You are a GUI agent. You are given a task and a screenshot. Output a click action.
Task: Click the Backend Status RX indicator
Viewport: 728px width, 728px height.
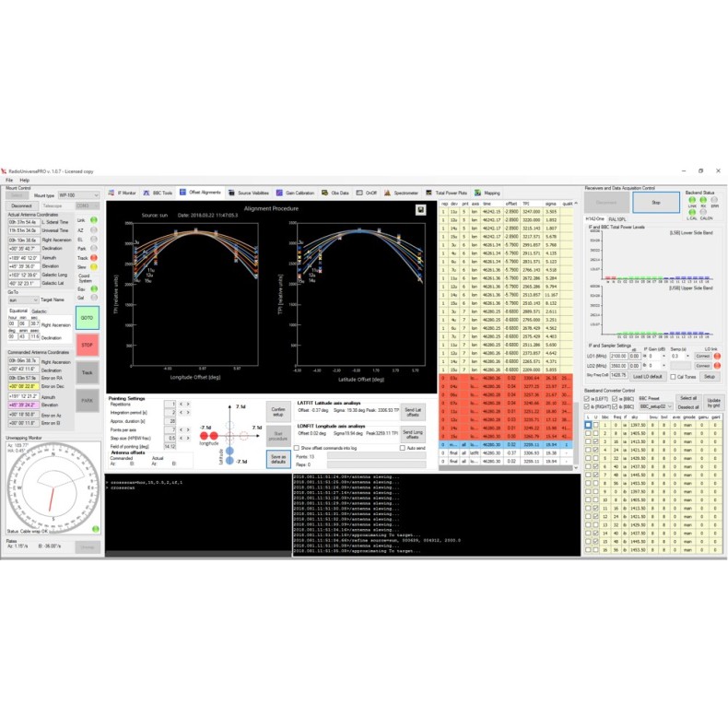703,200
